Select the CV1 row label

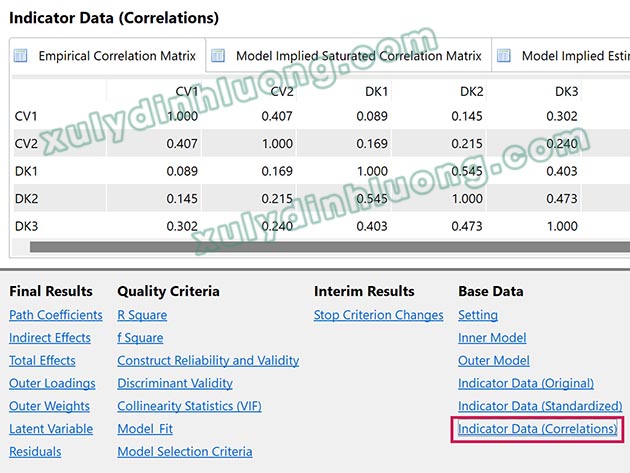(x=26, y=117)
